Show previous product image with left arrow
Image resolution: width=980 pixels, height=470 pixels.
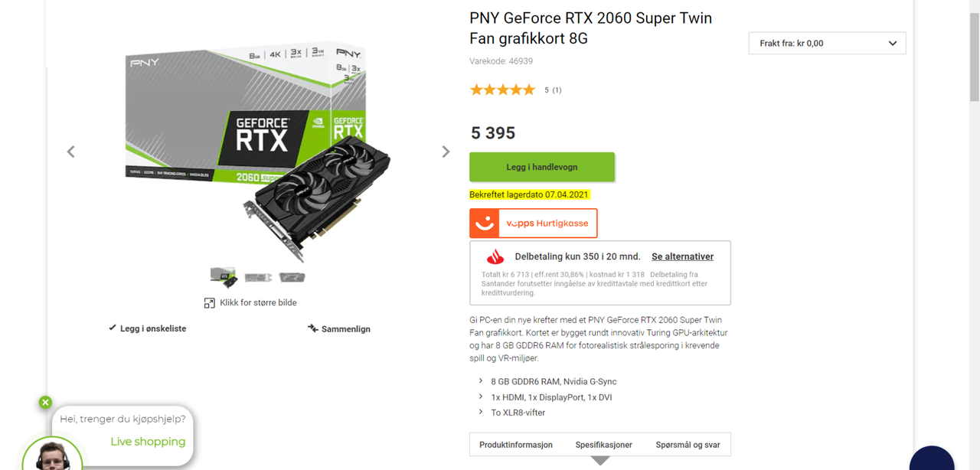[70, 151]
